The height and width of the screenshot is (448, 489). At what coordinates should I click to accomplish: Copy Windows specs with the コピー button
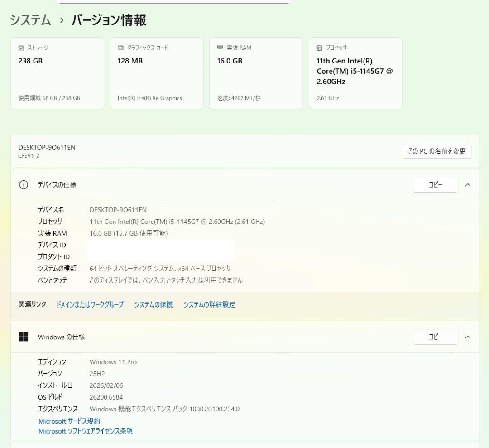tap(436, 337)
